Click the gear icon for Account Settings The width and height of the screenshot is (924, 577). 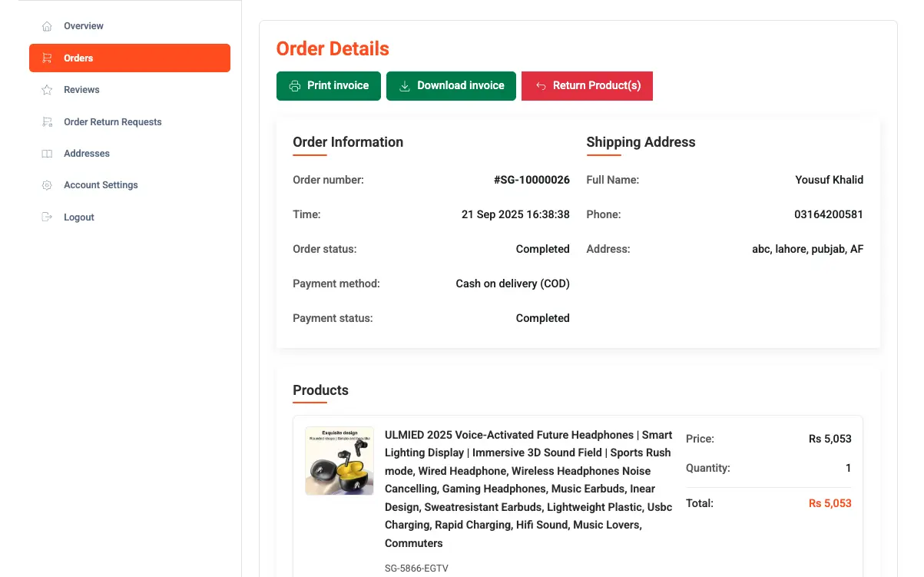click(47, 185)
